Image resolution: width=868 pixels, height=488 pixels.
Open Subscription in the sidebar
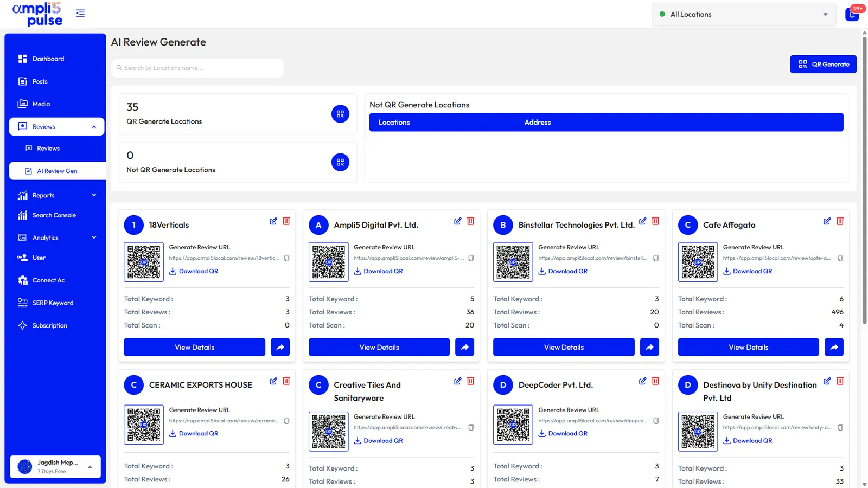[49, 326]
